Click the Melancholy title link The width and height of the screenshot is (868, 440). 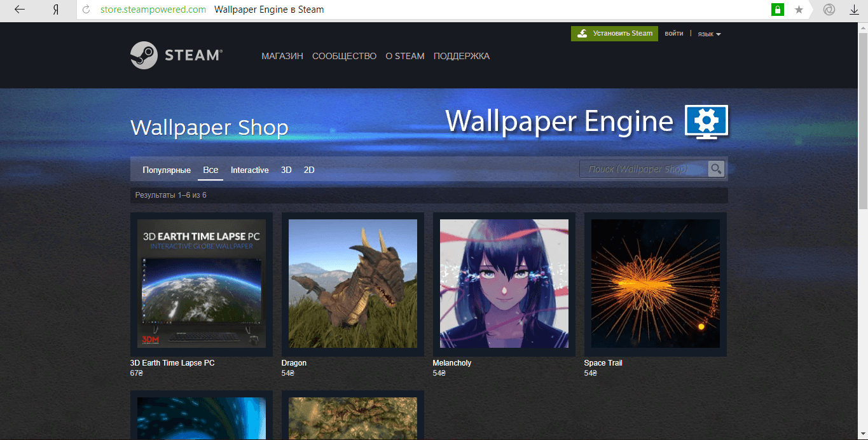coord(452,363)
